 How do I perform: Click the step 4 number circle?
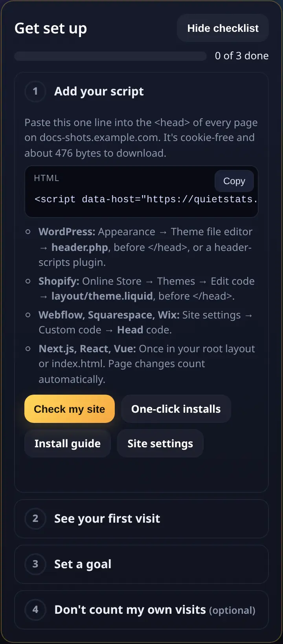[x=35, y=610]
